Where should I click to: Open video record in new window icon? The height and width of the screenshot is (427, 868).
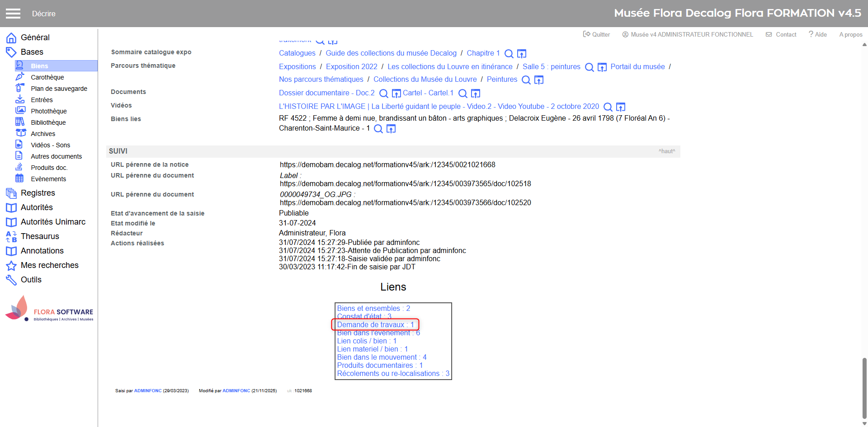pyautogui.click(x=621, y=107)
